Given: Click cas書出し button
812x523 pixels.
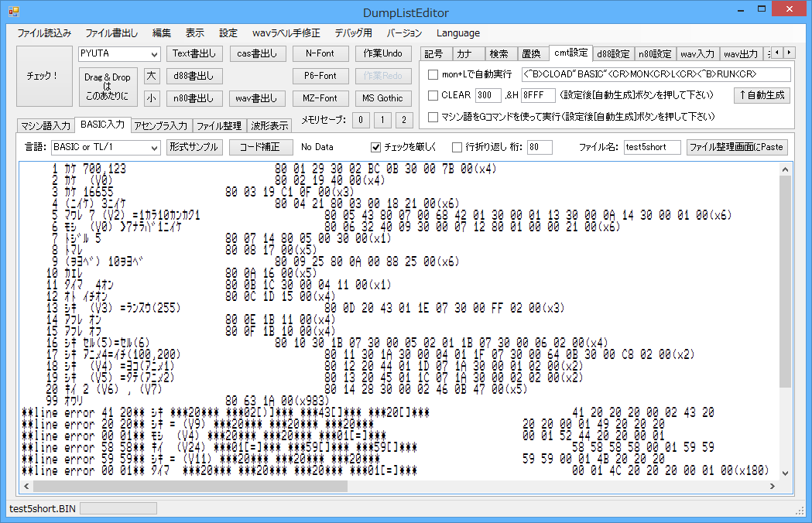Looking at the screenshot, I should click(257, 53).
